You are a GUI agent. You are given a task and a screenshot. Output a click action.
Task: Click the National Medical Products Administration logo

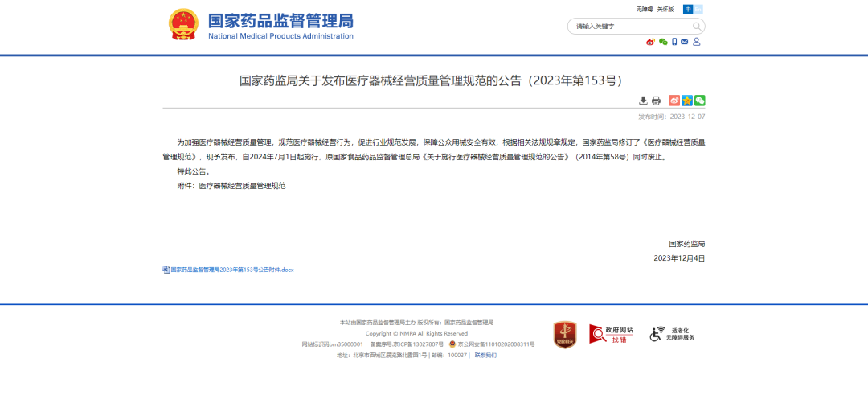pyautogui.click(x=261, y=25)
